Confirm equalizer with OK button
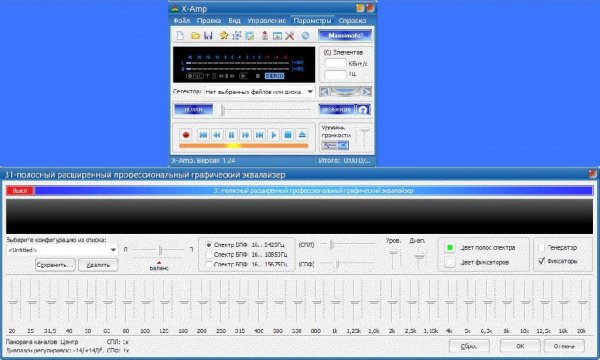The width and height of the screenshot is (600, 360). click(x=520, y=346)
